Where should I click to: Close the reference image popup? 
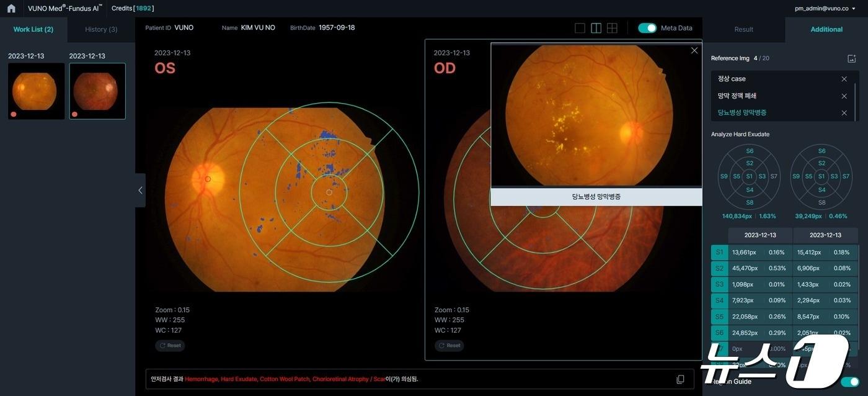click(694, 51)
